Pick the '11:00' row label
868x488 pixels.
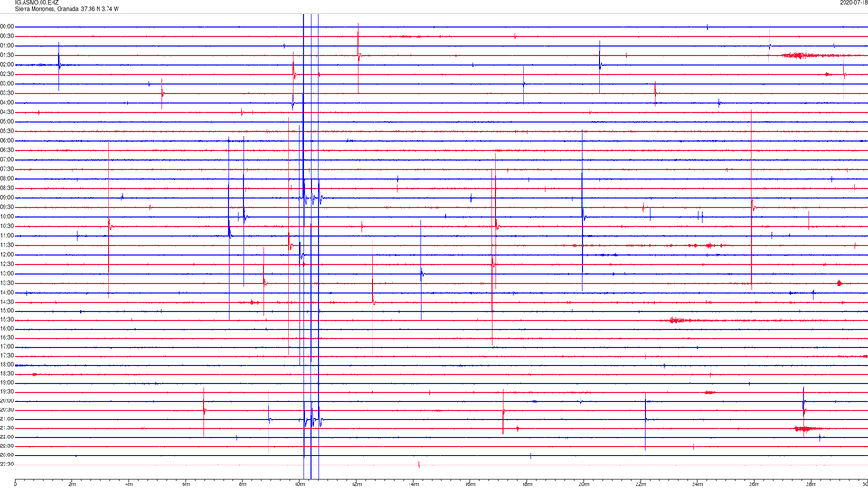[7, 236]
